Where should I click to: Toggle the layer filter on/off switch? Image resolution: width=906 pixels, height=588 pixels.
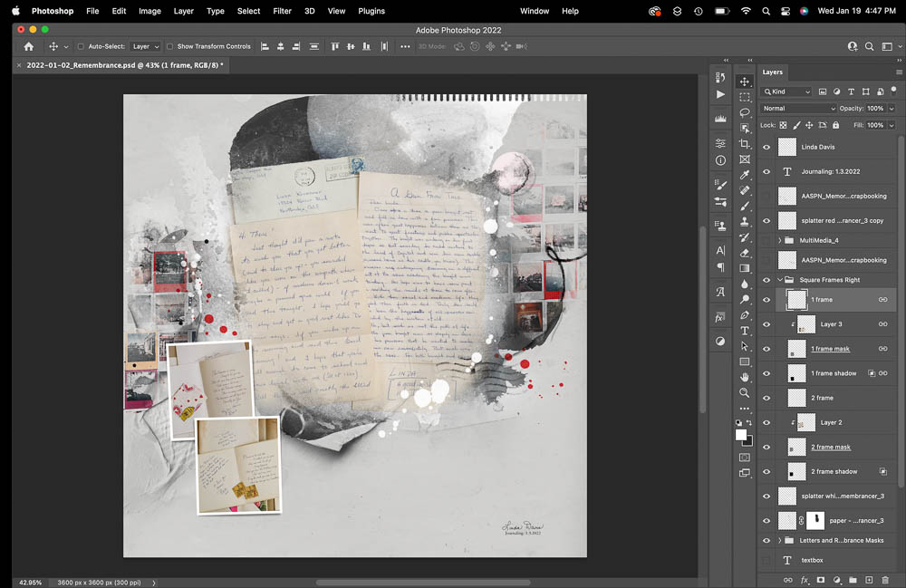coord(894,90)
